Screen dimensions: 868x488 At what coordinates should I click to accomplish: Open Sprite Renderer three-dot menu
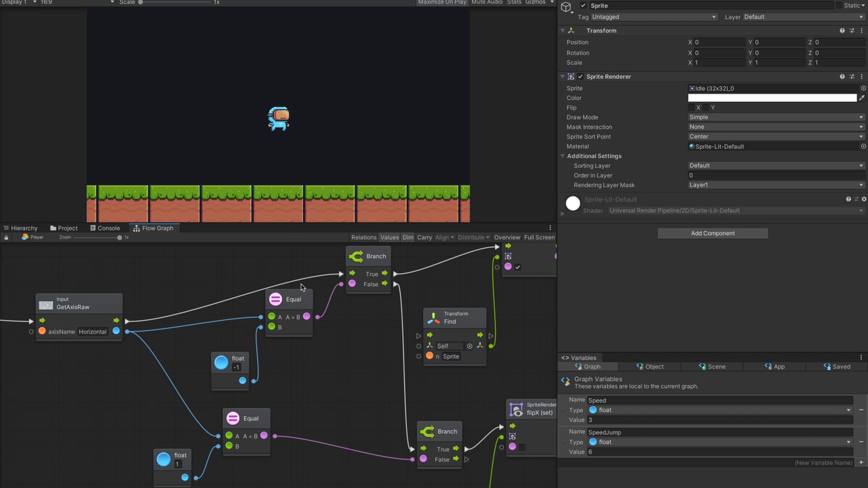coord(862,77)
